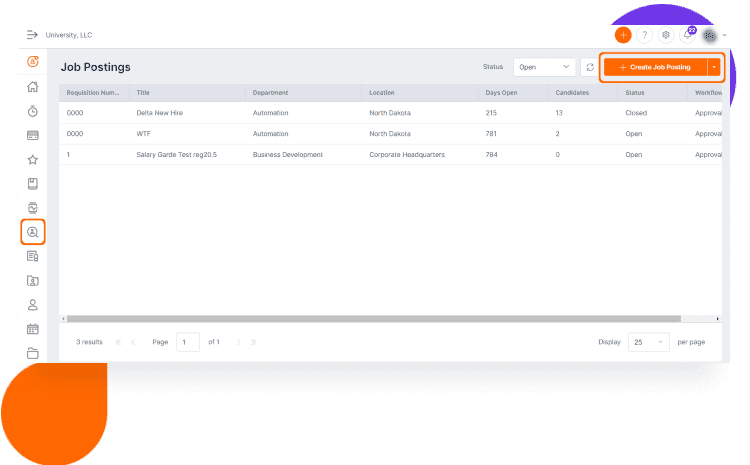This screenshot has width=750, height=465.
Task: Click the horizontal table scrollbar
Action: pyautogui.click(x=370, y=319)
